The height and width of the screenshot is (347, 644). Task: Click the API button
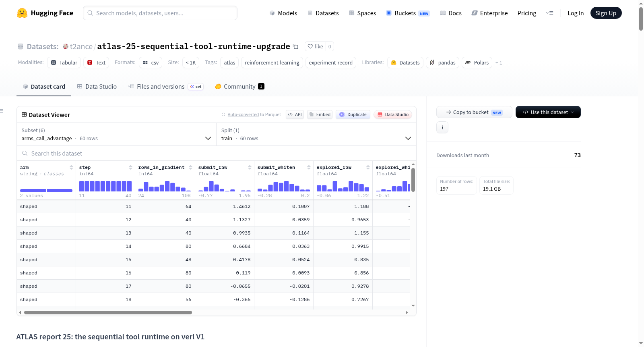tap(295, 114)
